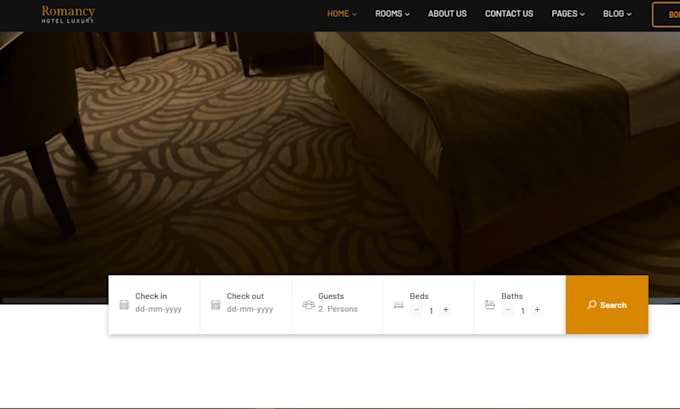
Task: Expand the Home chevron arrow
Action: pyautogui.click(x=354, y=14)
